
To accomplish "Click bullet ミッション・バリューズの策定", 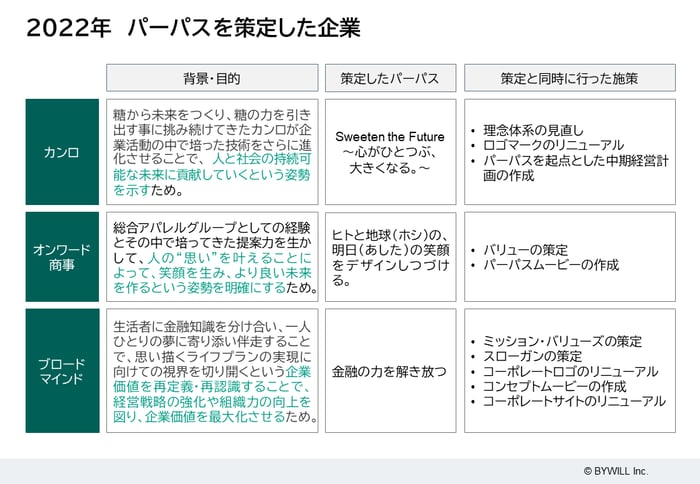I will pos(562,342).
